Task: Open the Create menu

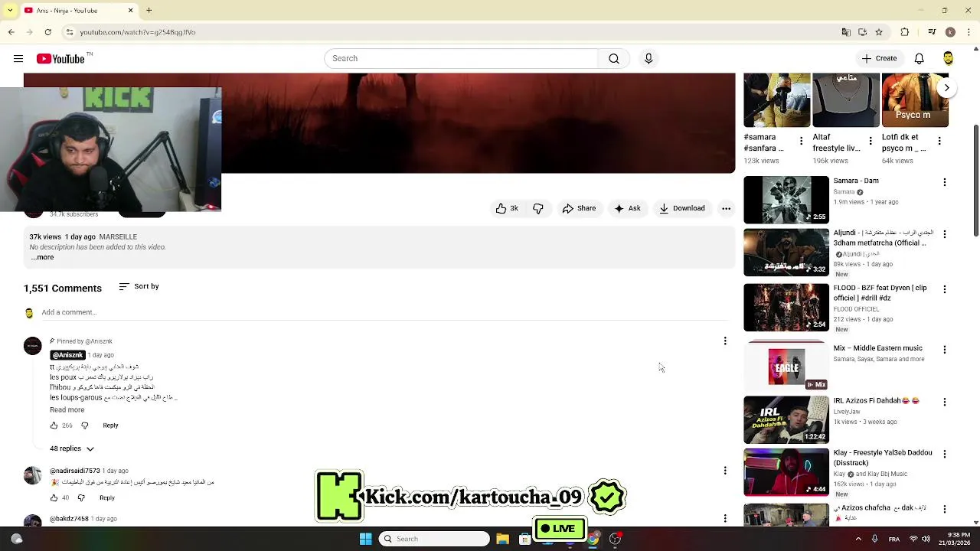Action: pyautogui.click(x=879, y=58)
